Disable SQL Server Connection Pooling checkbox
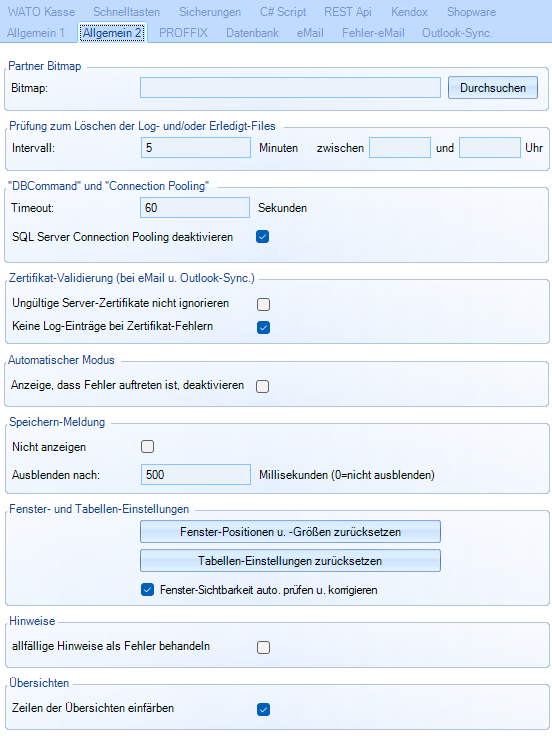552x736 pixels. tap(263, 237)
